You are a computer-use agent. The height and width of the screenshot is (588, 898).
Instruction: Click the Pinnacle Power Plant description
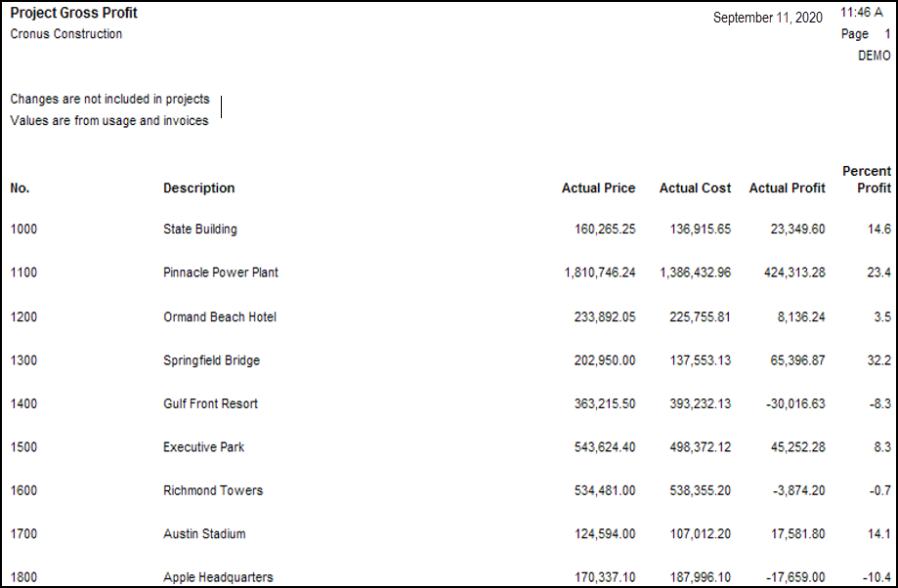[221, 273]
